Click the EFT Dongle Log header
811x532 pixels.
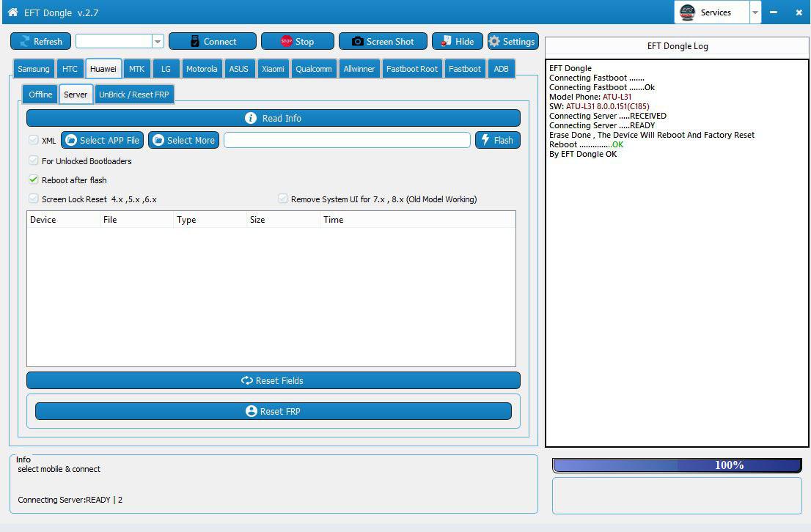(x=678, y=46)
